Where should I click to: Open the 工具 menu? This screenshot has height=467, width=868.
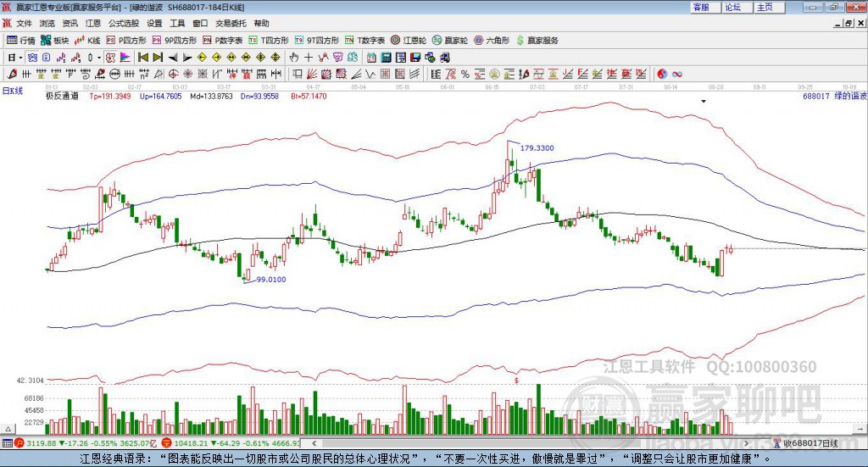pos(177,23)
